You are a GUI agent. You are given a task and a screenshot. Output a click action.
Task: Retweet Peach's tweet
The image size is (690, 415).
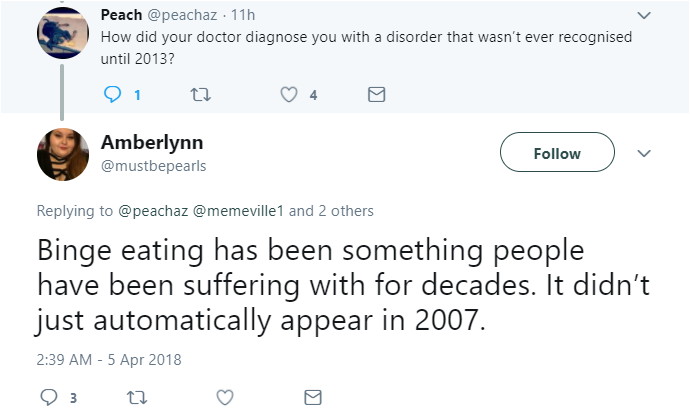click(200, 95)
